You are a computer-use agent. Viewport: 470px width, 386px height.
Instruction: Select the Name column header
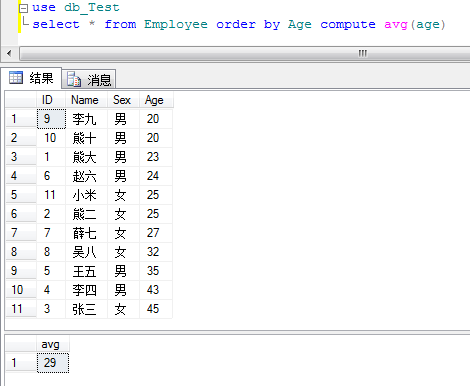tap(86, 100)
